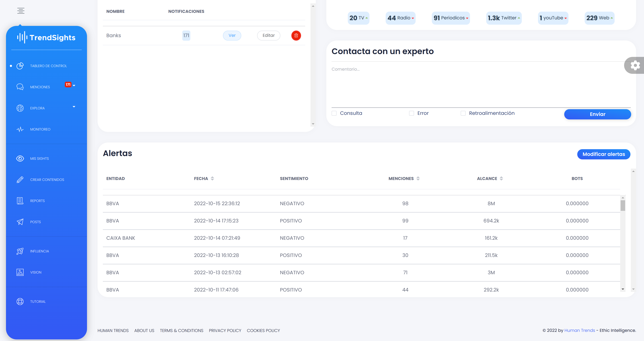
Task: Open the Human Trends copyright link
Action: (580, 330)
